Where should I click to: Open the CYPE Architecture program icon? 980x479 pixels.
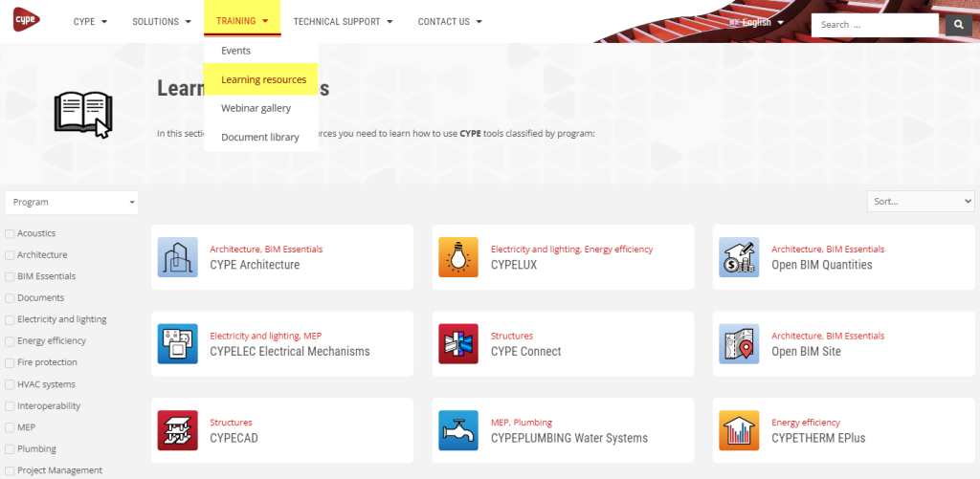177,257
